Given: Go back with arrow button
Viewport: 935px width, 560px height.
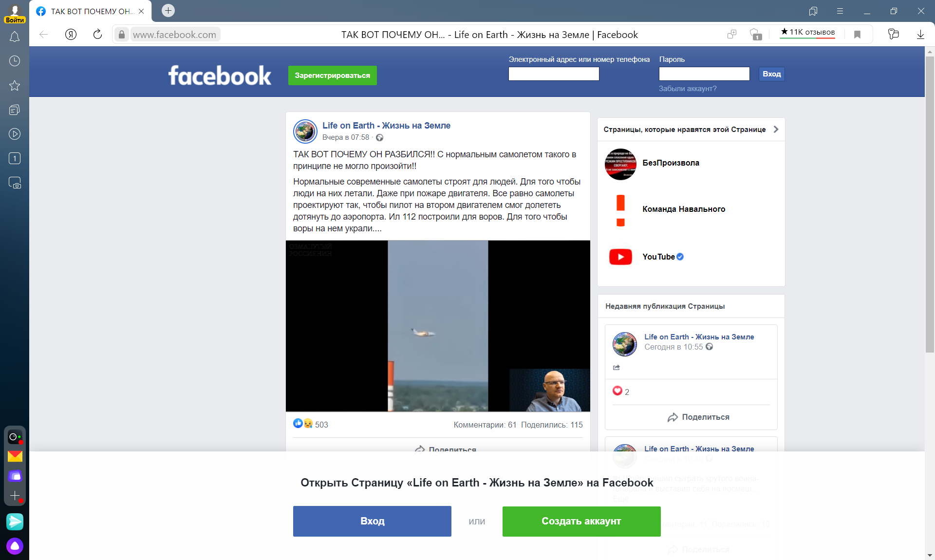Looking at the screenshot, I should coord(44,34).
